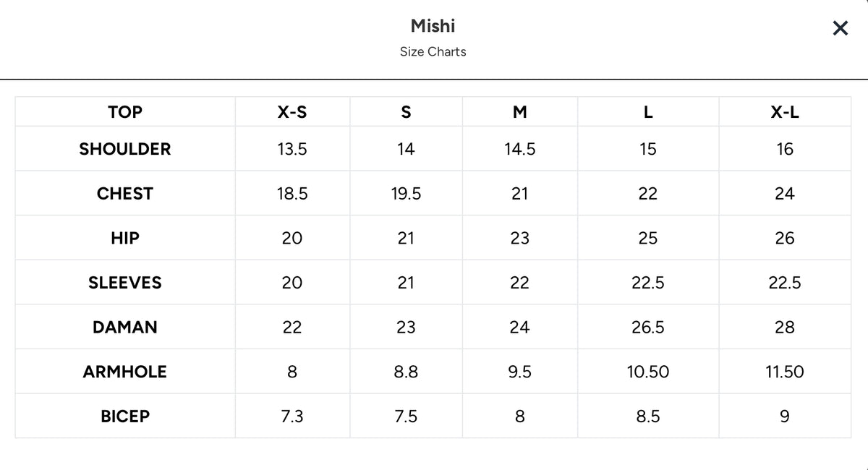This screenshot has height=470, width=868.
Task: Click the 13.5 shoulder value for X-S
Action: (x=292, y=149)
